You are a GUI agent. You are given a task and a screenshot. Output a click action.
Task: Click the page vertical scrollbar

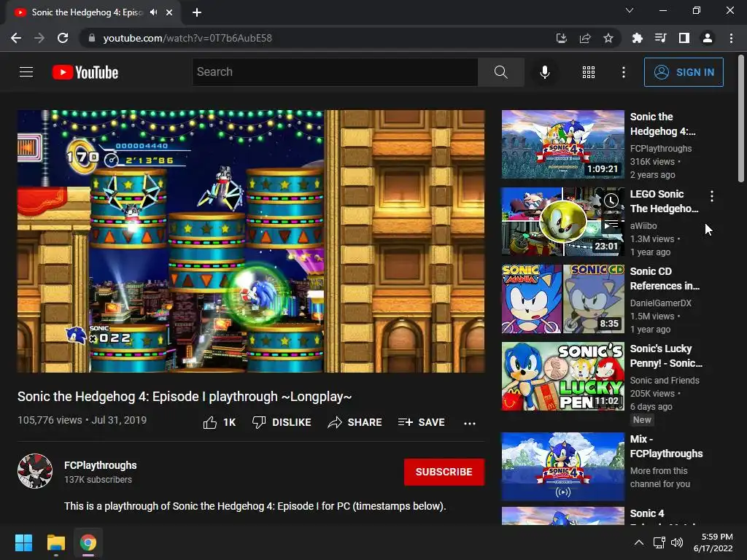(741, 118)
